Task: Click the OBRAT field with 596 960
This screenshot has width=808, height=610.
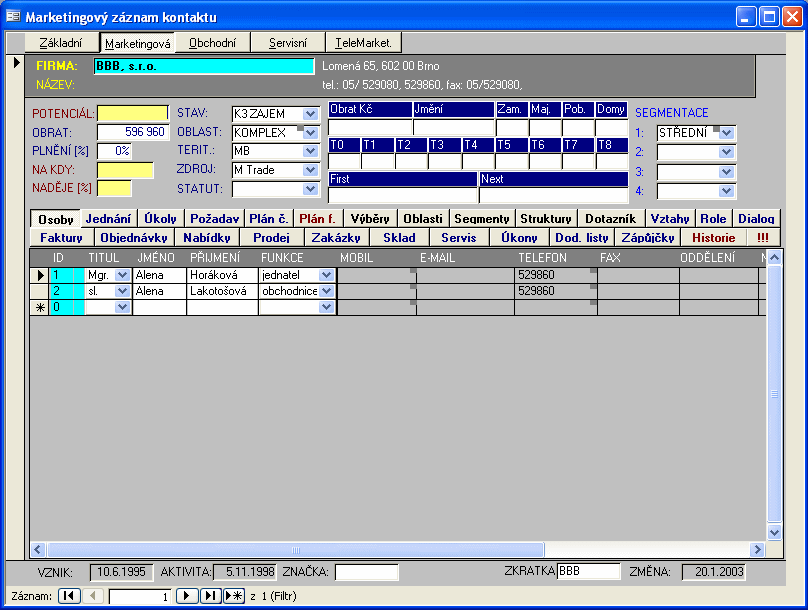Action: 133,132
